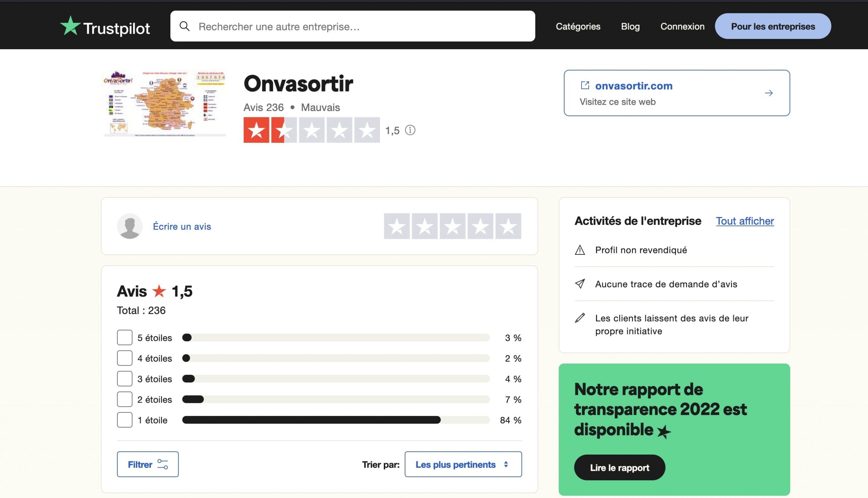The height and width of the screenshot is (498, 868).
Task: Open Écrire un avis
Action: click(181, 226)
